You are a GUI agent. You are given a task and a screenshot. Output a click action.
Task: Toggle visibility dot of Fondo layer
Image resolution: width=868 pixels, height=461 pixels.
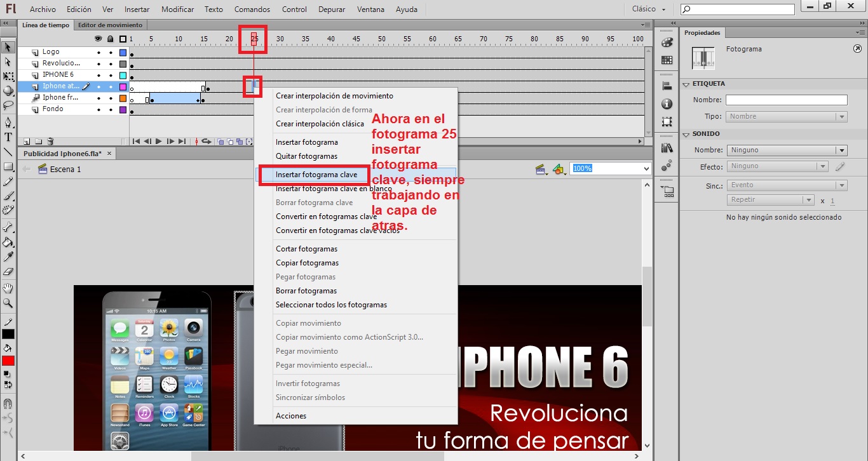pos(98,109)
